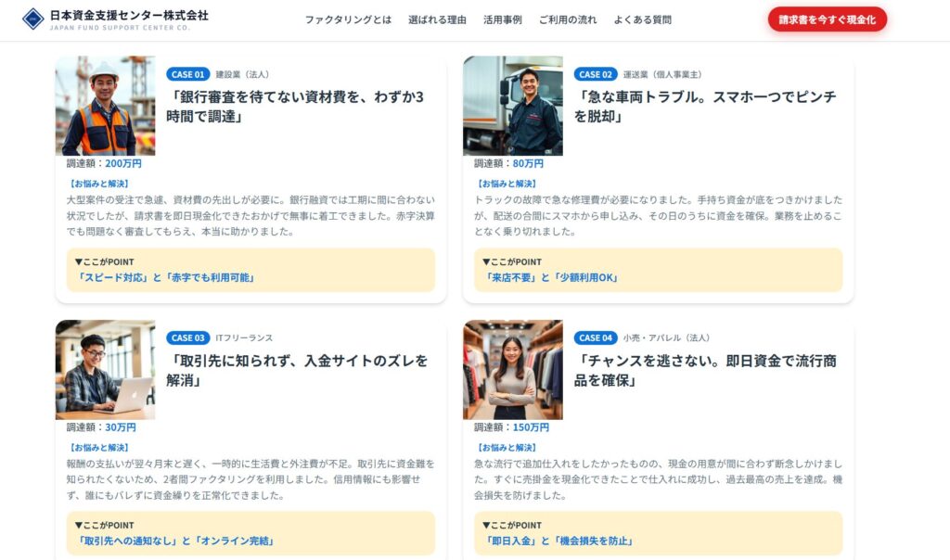950x560 pixels.
Task: Click the CASE 04 badge
Action: point(596,337)
